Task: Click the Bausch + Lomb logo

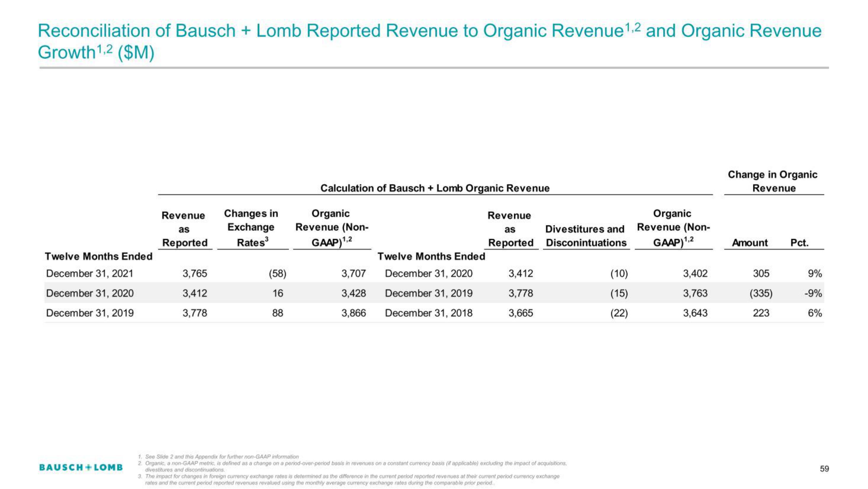Action: [81, 467]
